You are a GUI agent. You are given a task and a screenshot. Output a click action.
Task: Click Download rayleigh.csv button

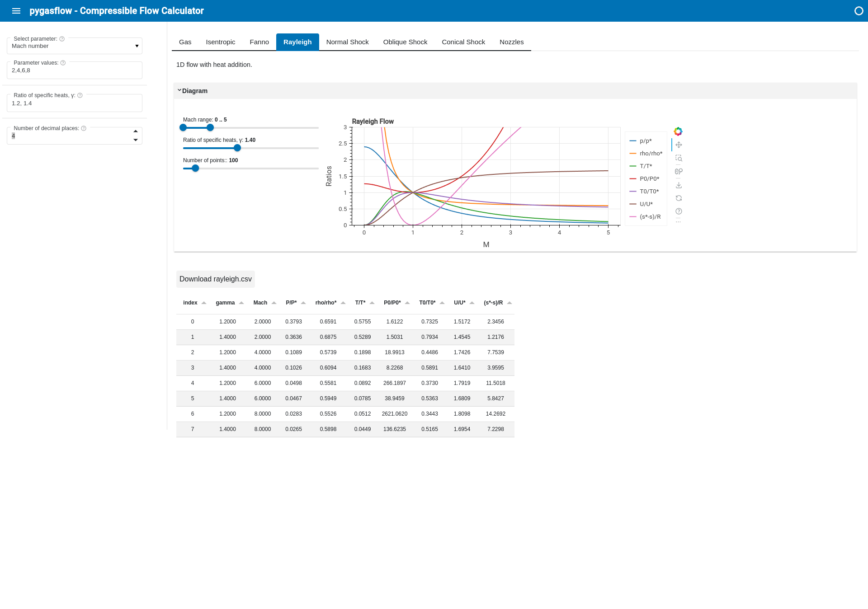click(216, 279)
